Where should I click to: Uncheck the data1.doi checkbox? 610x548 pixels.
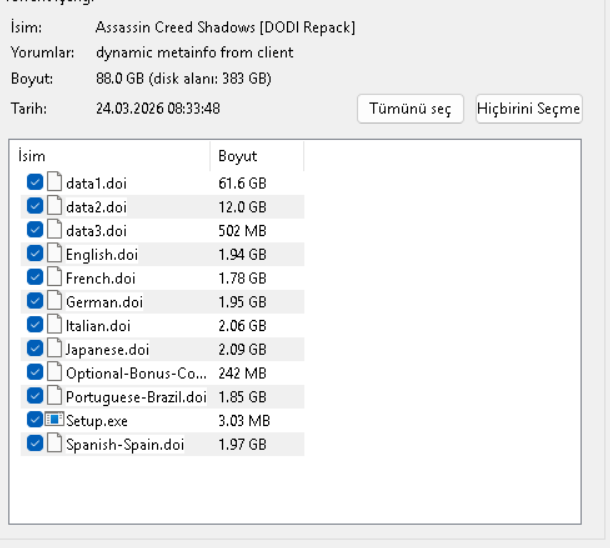pos(35,182)
